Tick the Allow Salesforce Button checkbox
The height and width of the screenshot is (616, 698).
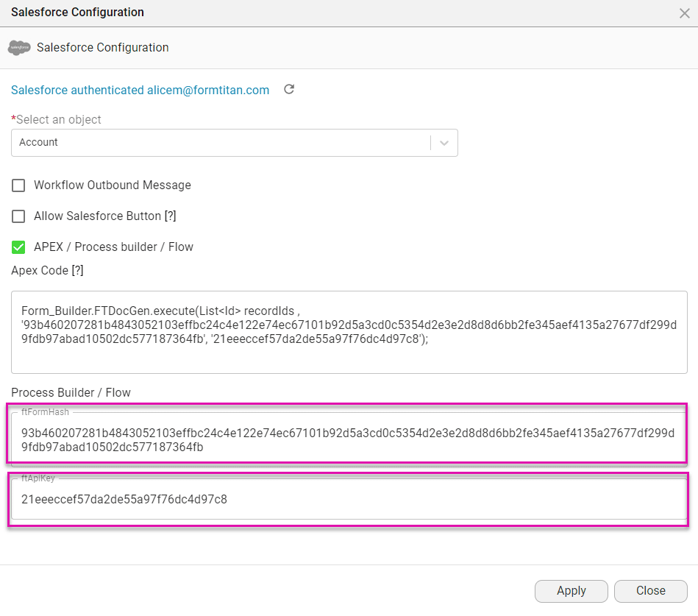pos(18,216)
